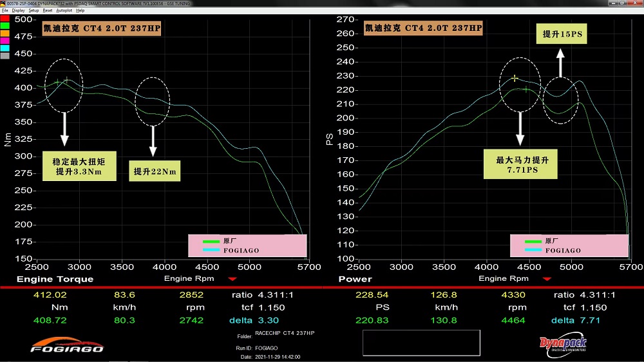Click the green cursor marker on power curve
This screenshot has height=362, width=644.
pos(526,89)
